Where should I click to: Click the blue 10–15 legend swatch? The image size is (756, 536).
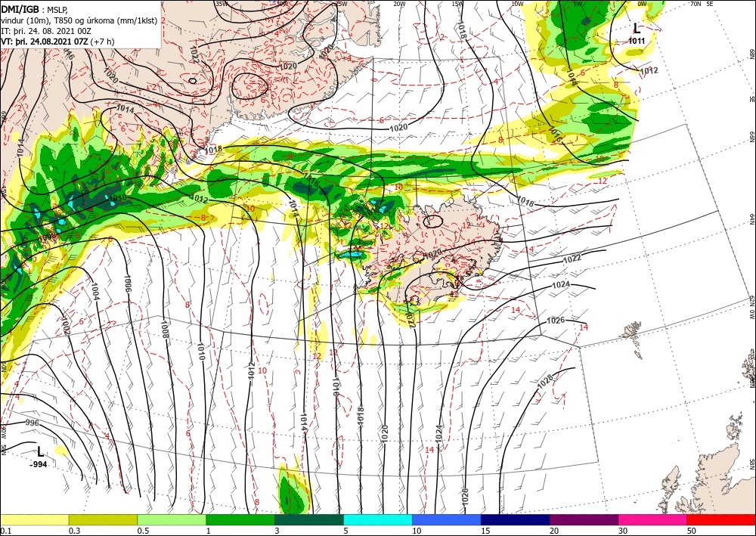[447, 520]
